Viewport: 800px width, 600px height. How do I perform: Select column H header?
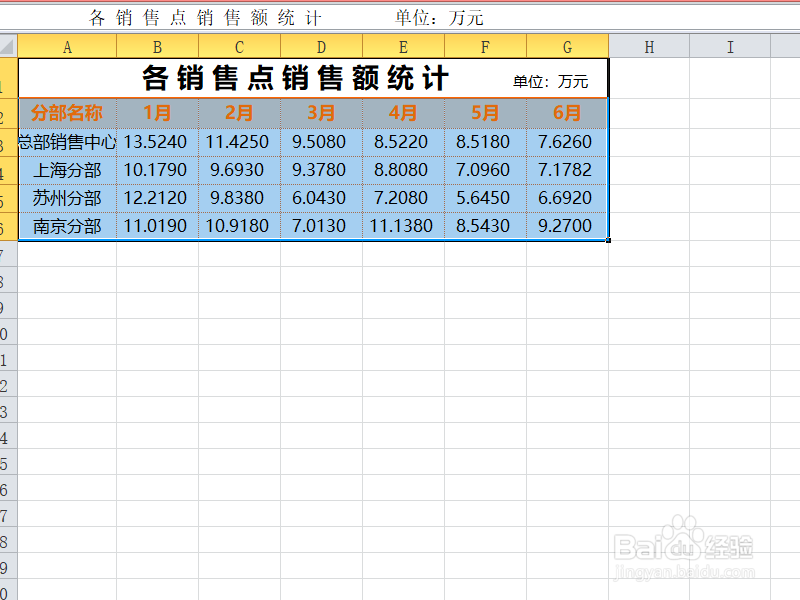coord(649,46)
